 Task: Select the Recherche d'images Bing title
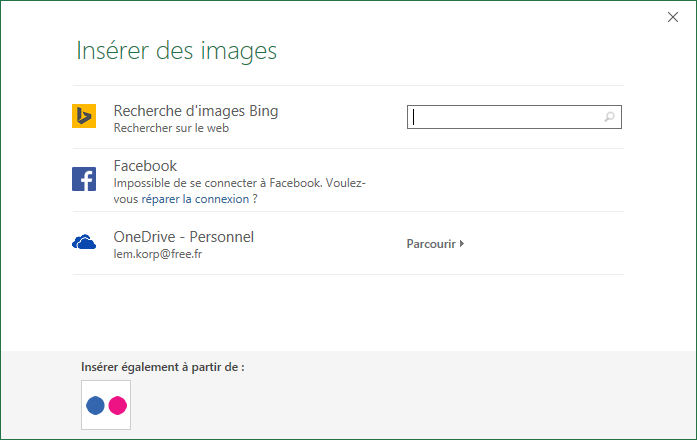(196, 111)
